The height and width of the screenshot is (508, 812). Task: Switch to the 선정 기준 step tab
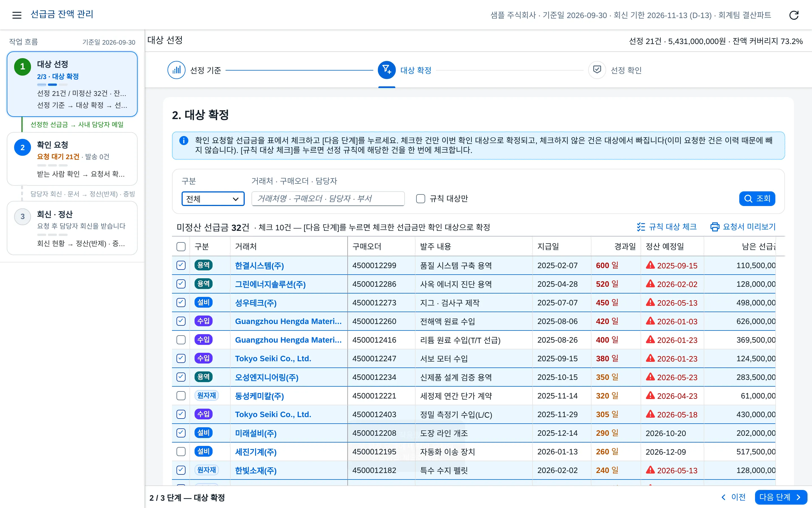(x=195, y=70)
